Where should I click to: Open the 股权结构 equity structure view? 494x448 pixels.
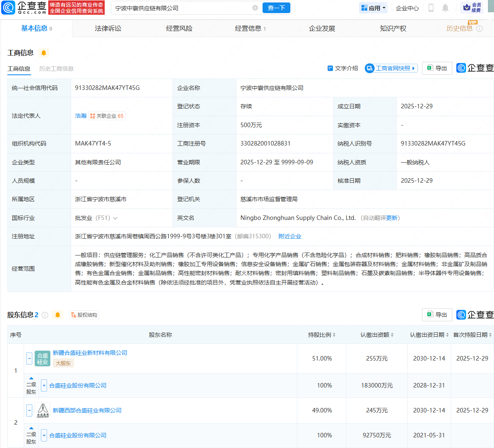[x=85, y=315]
